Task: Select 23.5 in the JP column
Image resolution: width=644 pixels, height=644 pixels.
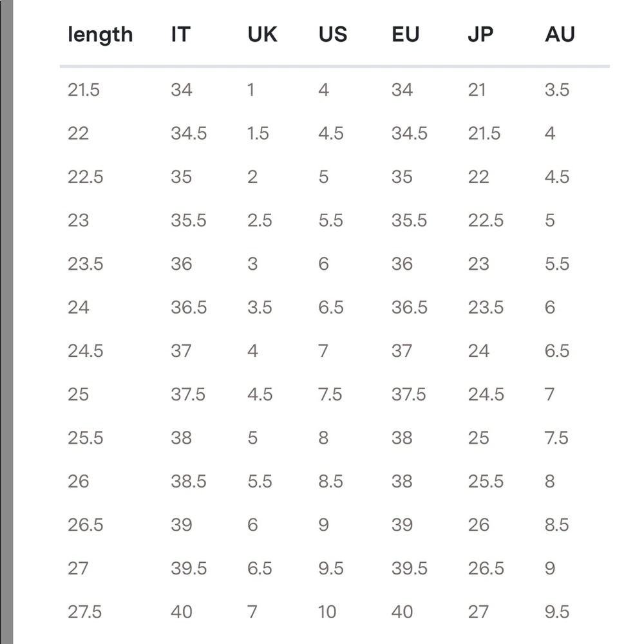Action: pyautogui.click(x=486, y=307)
